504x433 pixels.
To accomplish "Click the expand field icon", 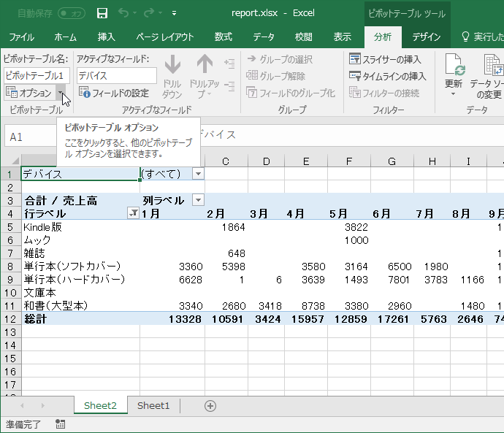I will click(229, 64).
